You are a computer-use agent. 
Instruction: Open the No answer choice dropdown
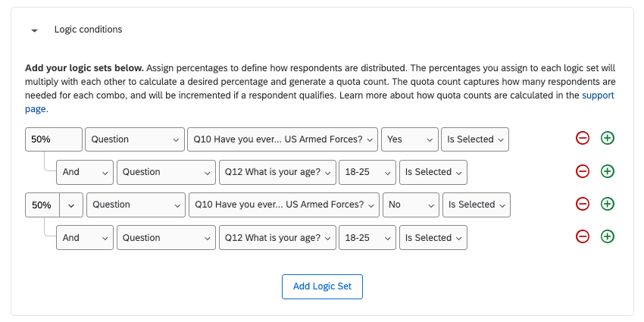point(409,205)
